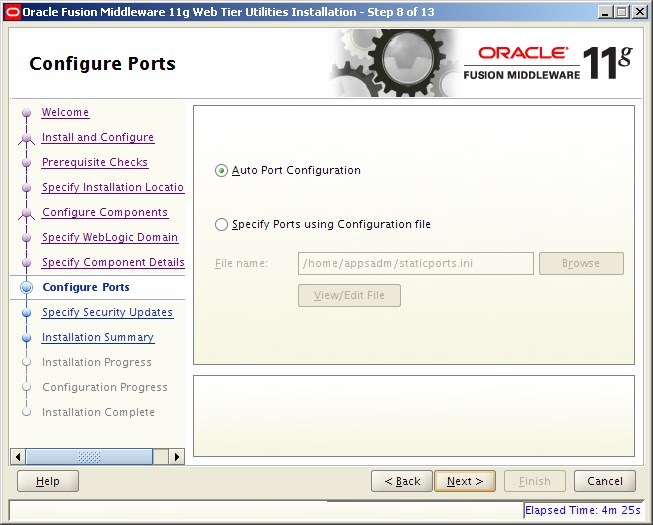
Task: Go Back to the previous step
Action: click(x=402, y=481)
